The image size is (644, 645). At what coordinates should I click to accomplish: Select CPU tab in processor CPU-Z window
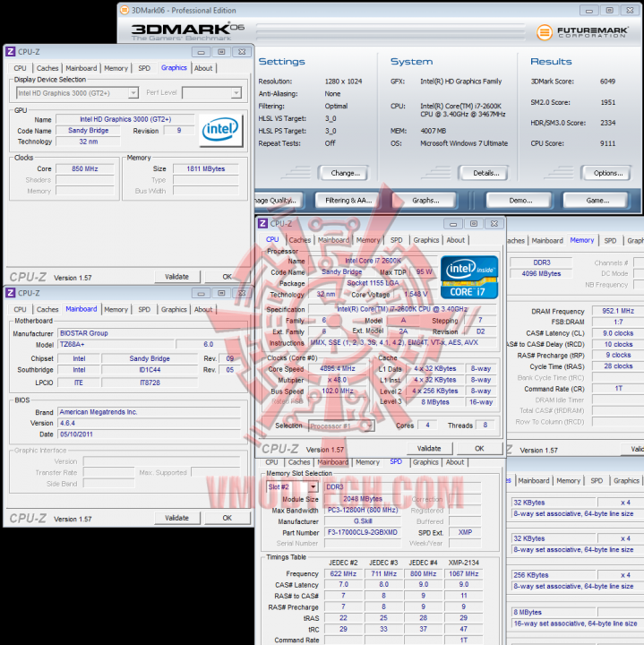(272, 239)
